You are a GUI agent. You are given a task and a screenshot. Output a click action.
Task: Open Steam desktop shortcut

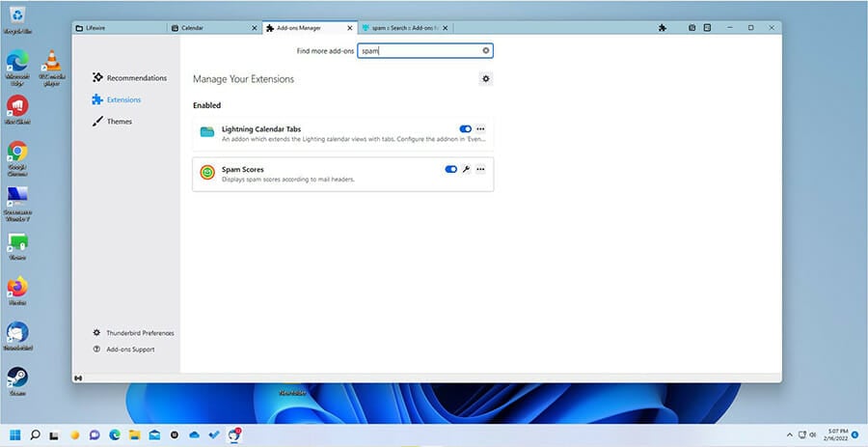pos(17,381)
